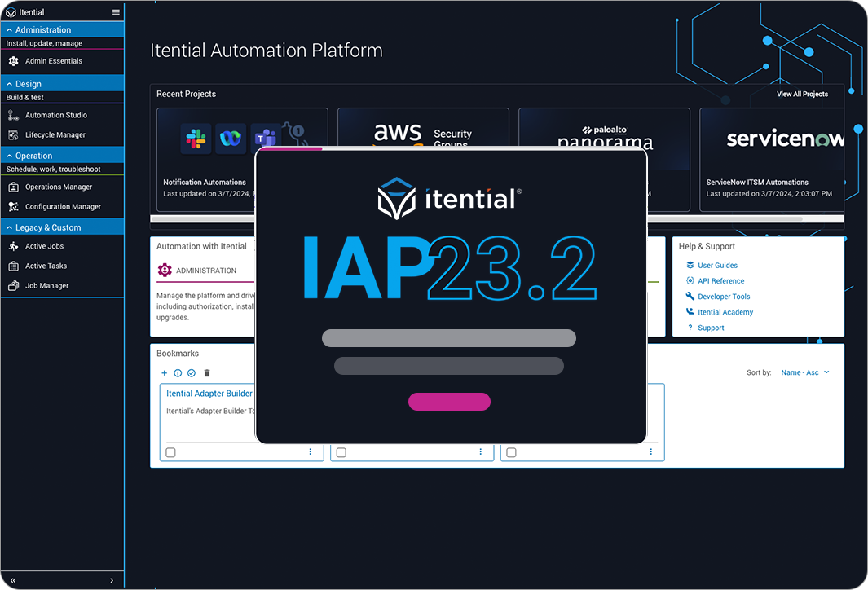Open the Itential Adapter Builder card's three-dot menu
Image resolution: width=868 pixels, height=590 pixels.
coord(310,451)
